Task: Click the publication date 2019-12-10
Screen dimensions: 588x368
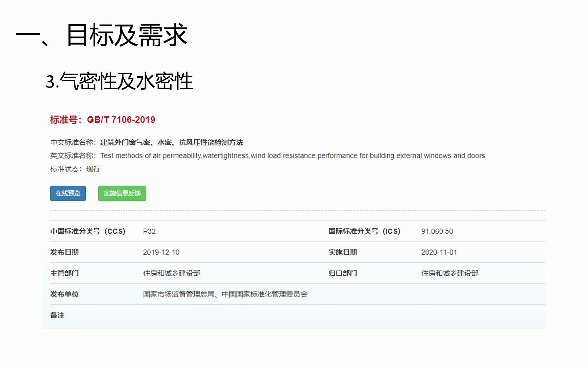Action: (161, 252)
